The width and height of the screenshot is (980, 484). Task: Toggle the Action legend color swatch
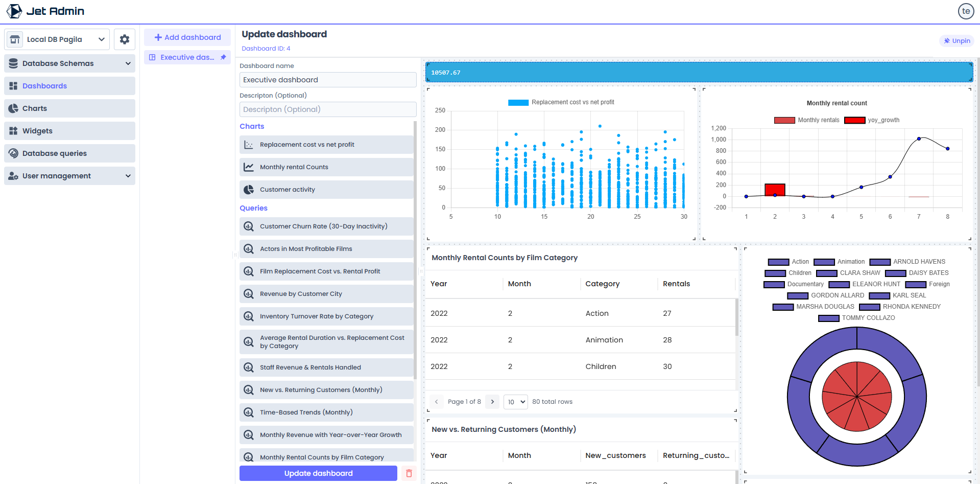pyautogui.click(x=778, y=262)
